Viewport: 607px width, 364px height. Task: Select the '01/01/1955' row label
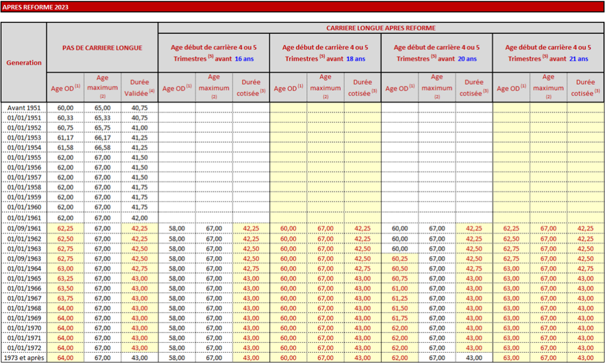[24, 158]
